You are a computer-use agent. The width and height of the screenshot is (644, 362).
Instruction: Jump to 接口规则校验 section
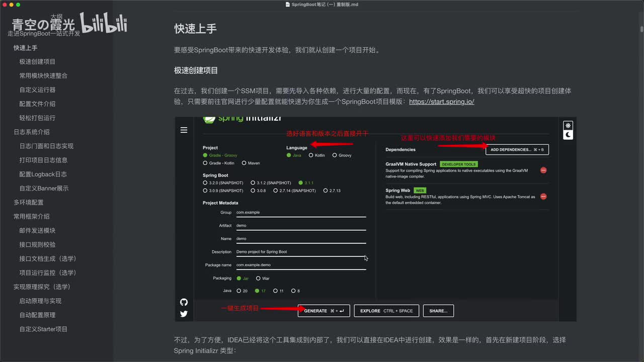[x=37, y=245]
